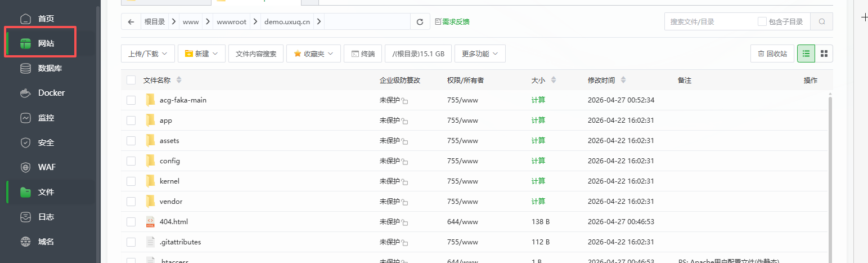868x263 pixels.
Task: Go to Database (数据库) in sidebar
Action: click(50, 69)
